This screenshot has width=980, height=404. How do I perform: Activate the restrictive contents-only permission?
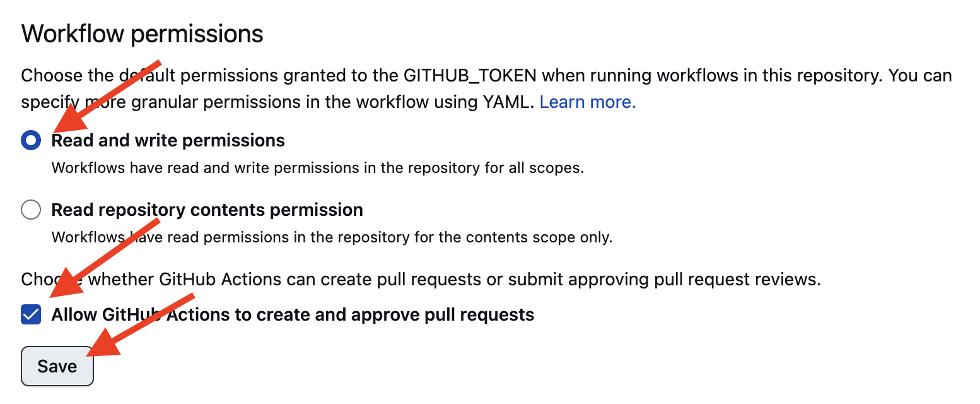[x=31, y=210]
